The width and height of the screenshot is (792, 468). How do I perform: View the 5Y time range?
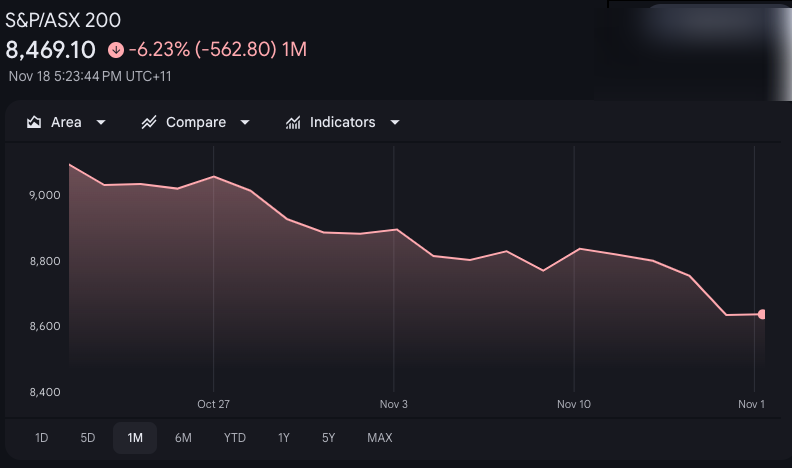point(329,438)
